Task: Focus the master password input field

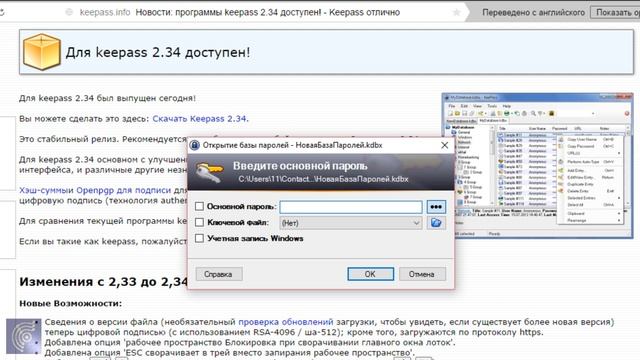Action: coord(351,207)
